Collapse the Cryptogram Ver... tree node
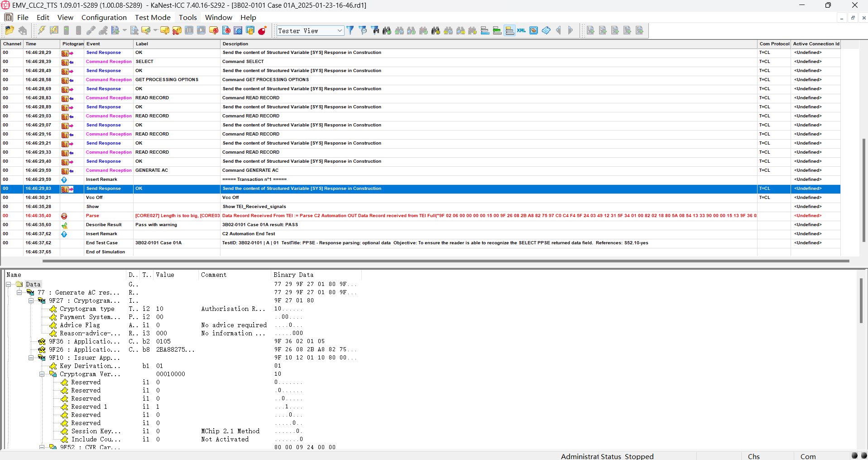This screenshot has height=460, width=868. [42, 374]
